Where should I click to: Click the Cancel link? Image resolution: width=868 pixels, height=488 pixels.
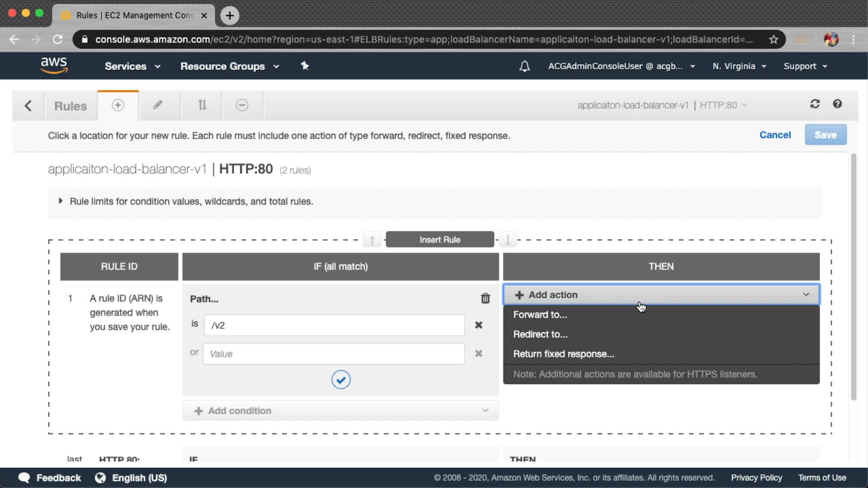click(775, 135)
